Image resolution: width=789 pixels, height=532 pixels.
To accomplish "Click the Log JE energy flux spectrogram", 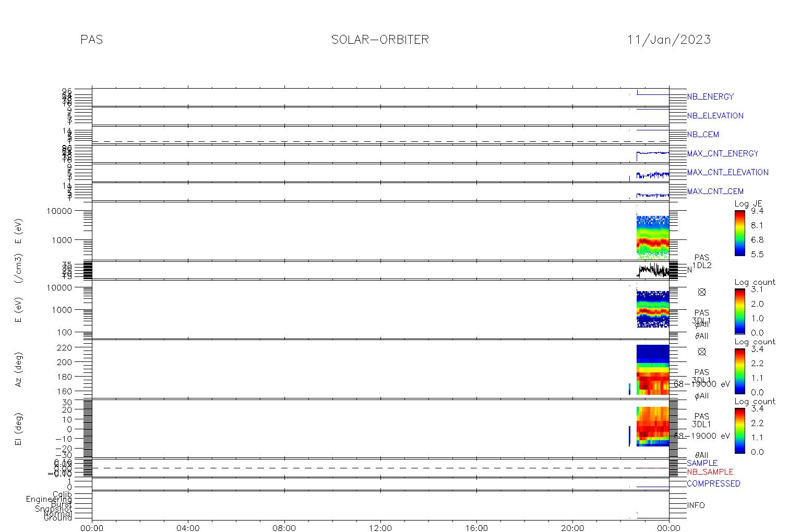I will point(652,237).
